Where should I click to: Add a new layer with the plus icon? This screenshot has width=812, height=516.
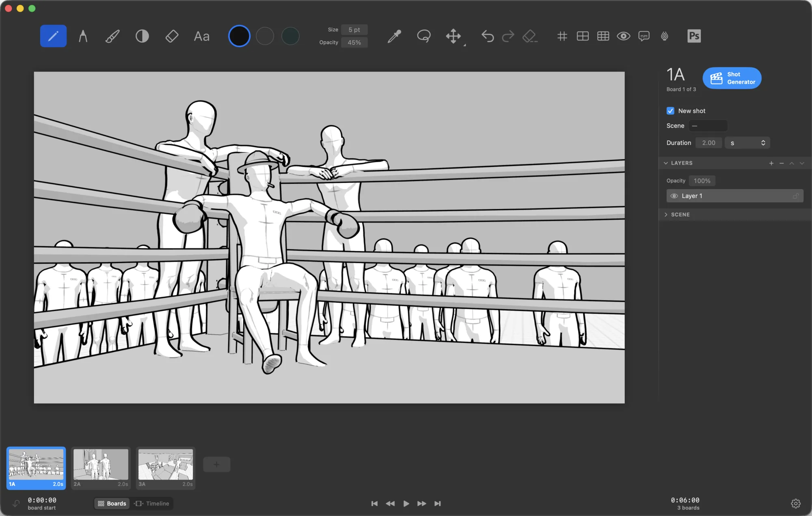(771, 163)
